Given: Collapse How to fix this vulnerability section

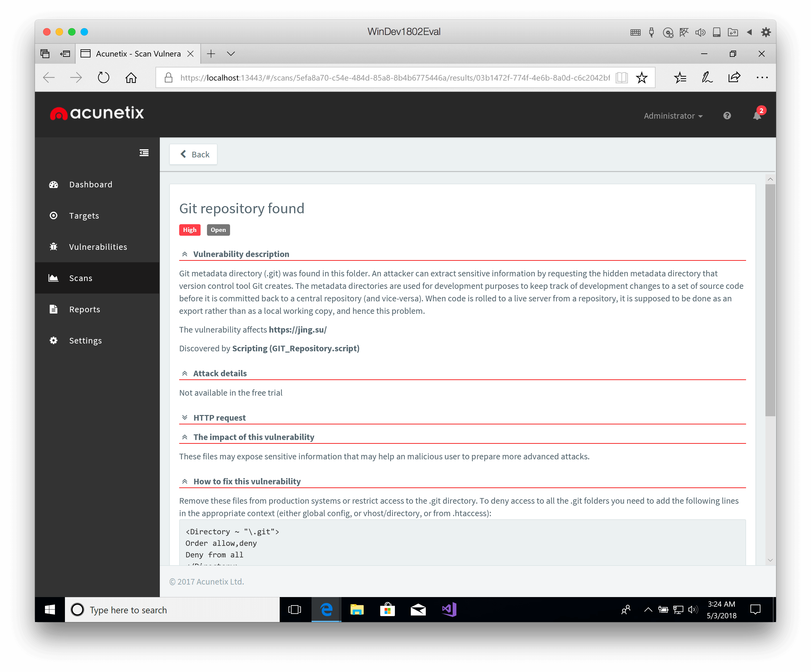Looking at the screenshot, I should pos(184,482).
